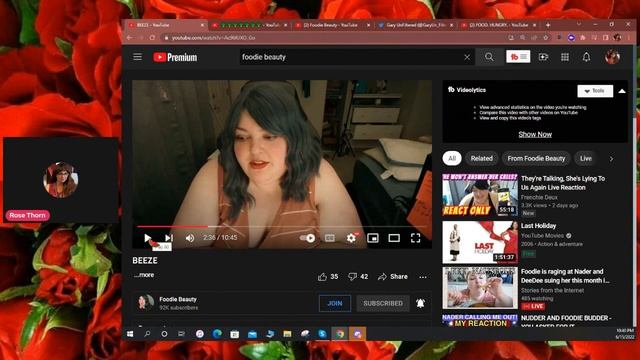640x360 pixels.
Task: Like the video with 35 likes
Action: [328, 277]
